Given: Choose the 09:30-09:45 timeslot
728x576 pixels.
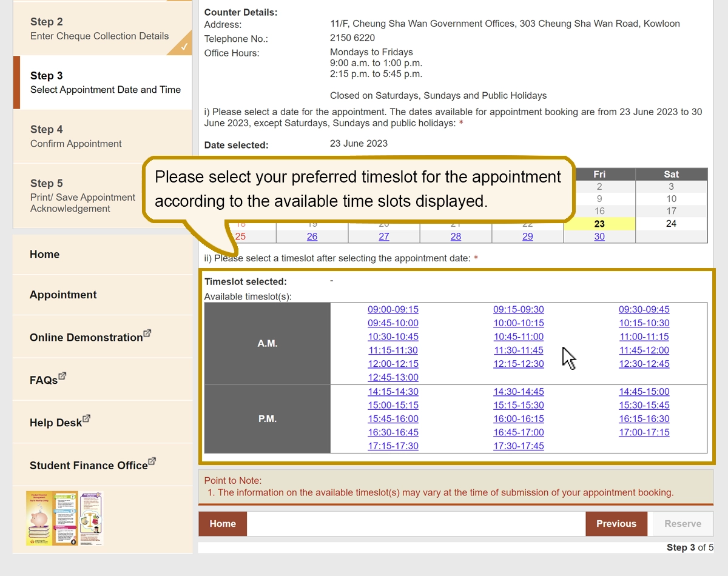Looking at the screenshot, I should pyautogui.click(x=644, y=309).
